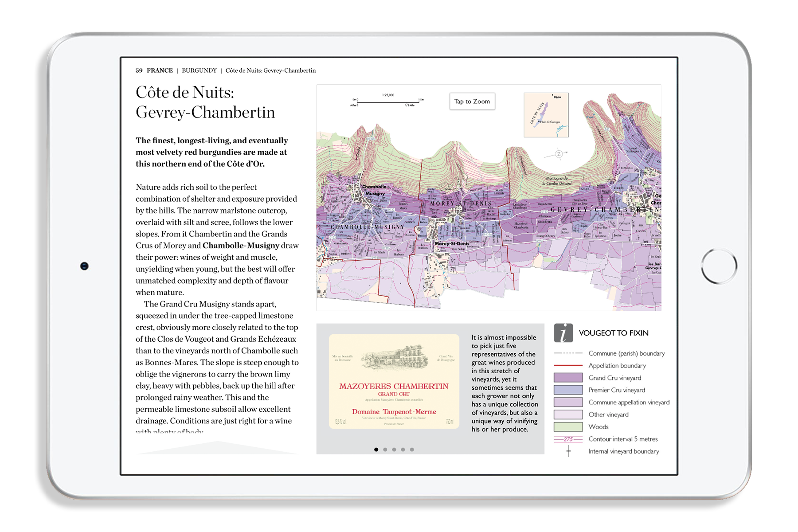Click 'Côte de Nuits: Gevrey-Chambertin' breadcrumb
This screenshot has width=798, height=532.
coord(270,70)
